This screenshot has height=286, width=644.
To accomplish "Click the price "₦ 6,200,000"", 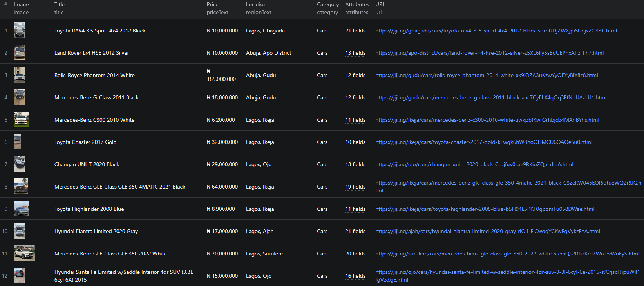I will (221, 120).
